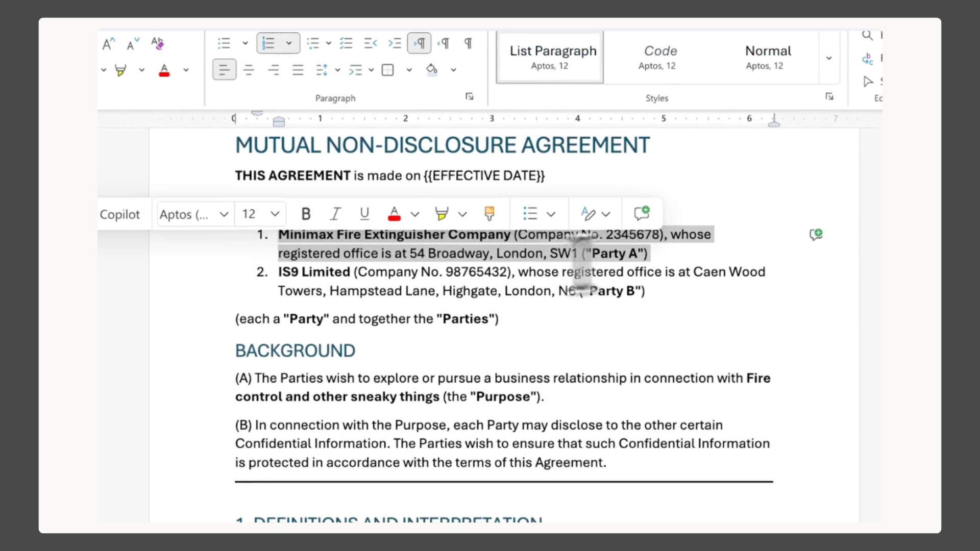Open the Numbering library dropdown arrow
The height and width of the screenshot is (551, 980).
click(289, 43)
